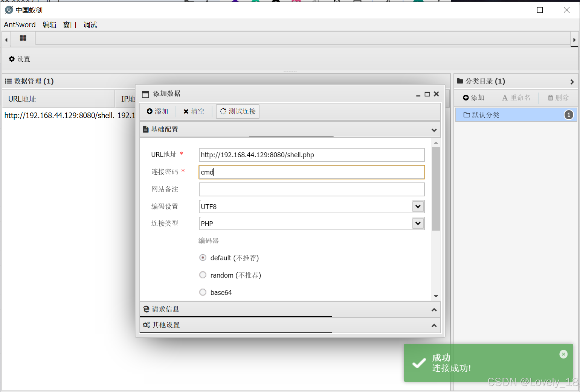Click the URL地址 column header
580x392 pixels.
click(59, 99)
